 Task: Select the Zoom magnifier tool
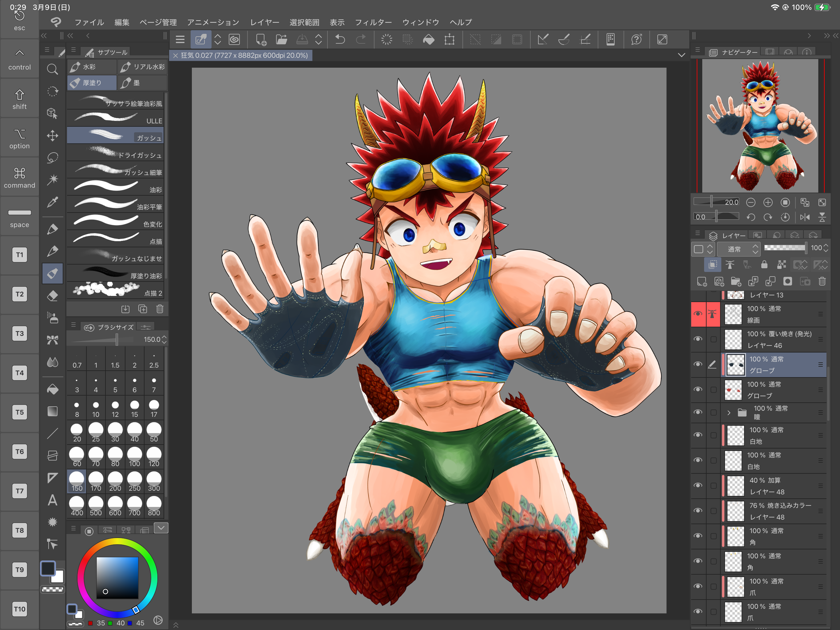coord(52,69)
